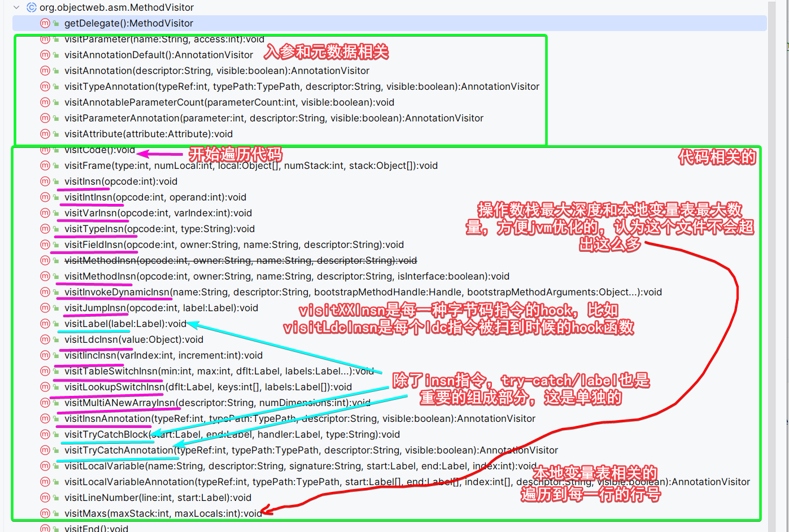Select visitInvokeDynamicInsn method in the list
The image size is (789, 532).
363,292
